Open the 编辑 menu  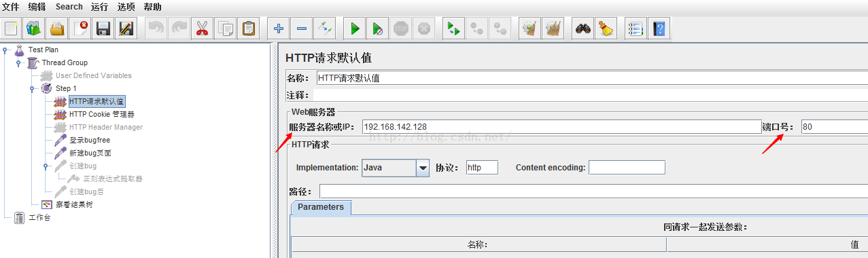(x=37, y=7)
